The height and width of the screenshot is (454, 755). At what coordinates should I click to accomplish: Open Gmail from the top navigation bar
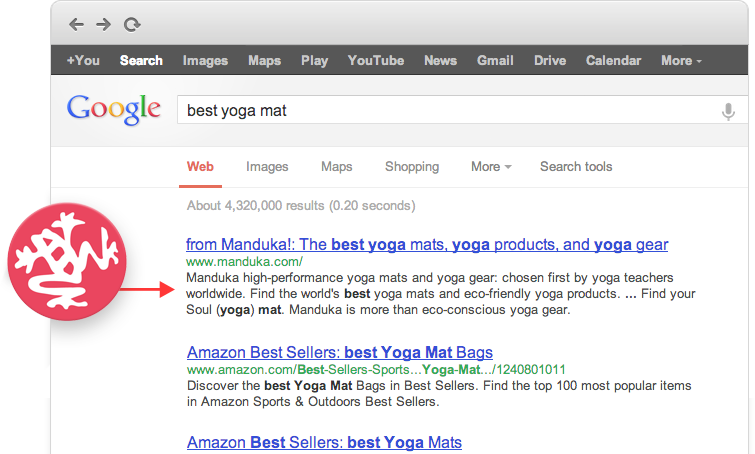point(495,61)
